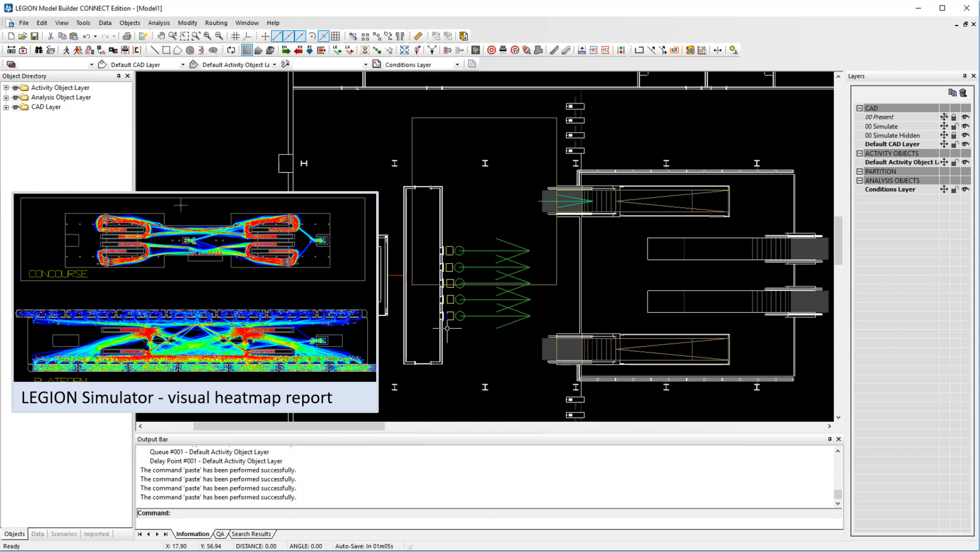Expand Analysis Object Layer tree node
The height and width of the screenshot is (552, 980).
(x=6, y=98)
